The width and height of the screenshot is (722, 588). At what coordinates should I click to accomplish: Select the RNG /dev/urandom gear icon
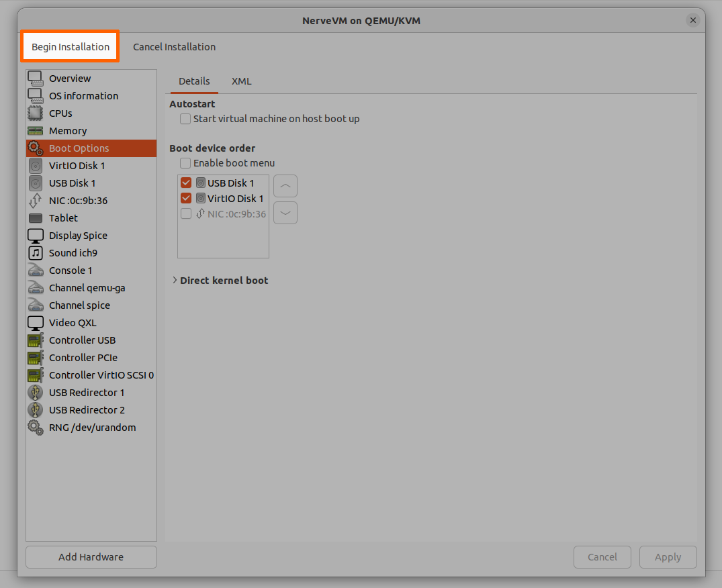(x=36, y=428)
